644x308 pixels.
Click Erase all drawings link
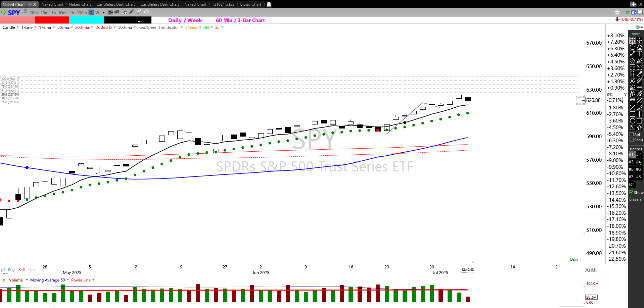[636, 199]
